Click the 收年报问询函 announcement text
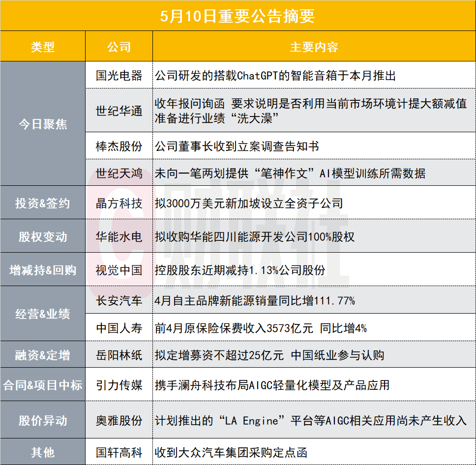Image resolution: width=476 pixels, height=465 pixels. tap(311, 111)
